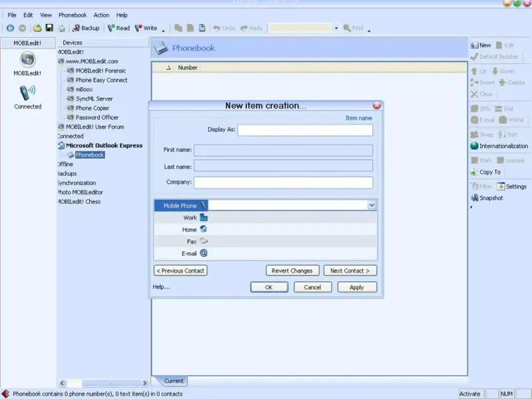Select the Work phone row

(x=265, y=217)
